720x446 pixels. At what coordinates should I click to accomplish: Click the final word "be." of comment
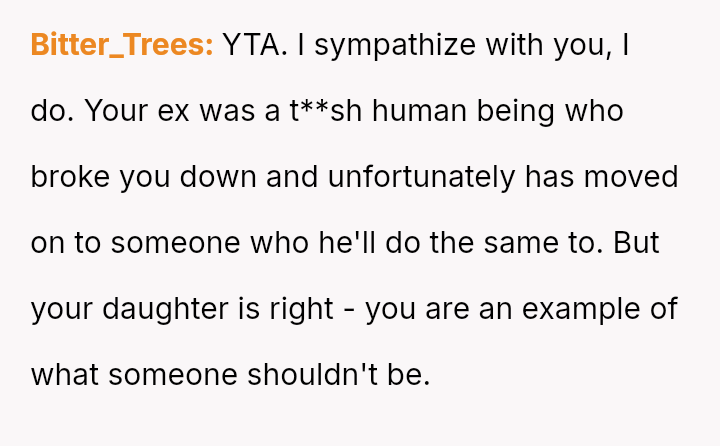tap(408, 374)
